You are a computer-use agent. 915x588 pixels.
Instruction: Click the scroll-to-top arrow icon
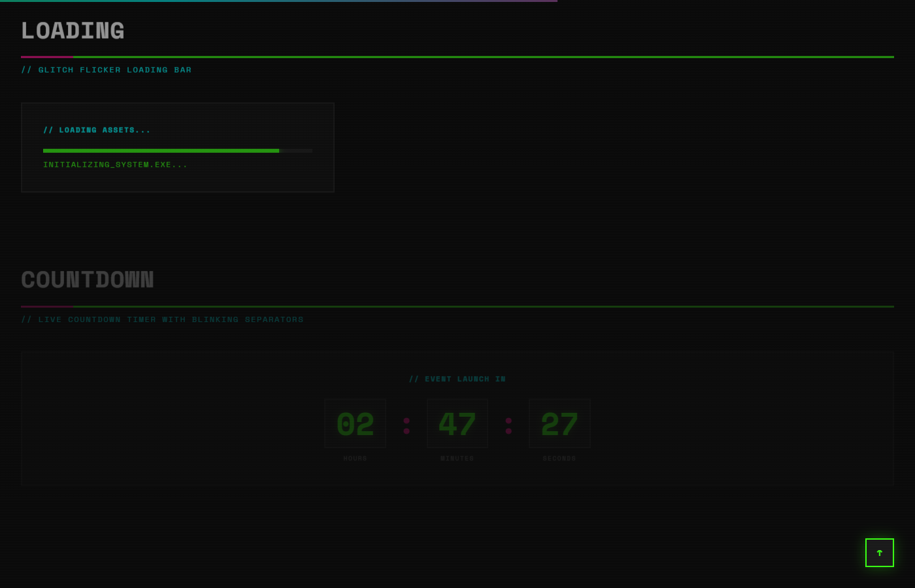(x=880, y=553)
